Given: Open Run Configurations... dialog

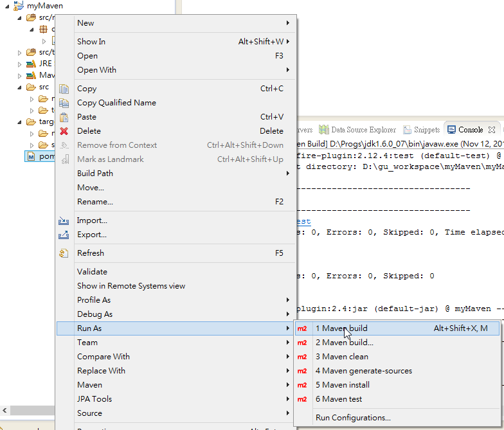Looking at the screenshot, I should coord(397,418).
